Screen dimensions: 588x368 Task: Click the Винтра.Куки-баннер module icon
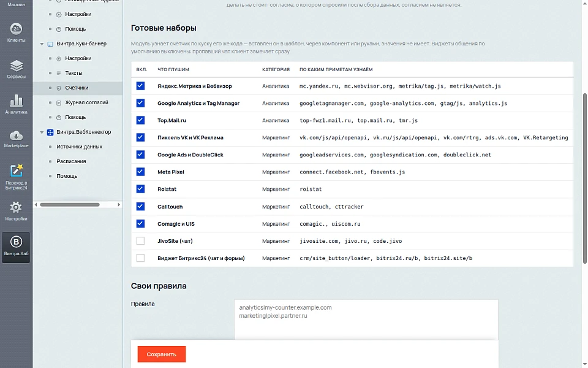tap(50, 44)
